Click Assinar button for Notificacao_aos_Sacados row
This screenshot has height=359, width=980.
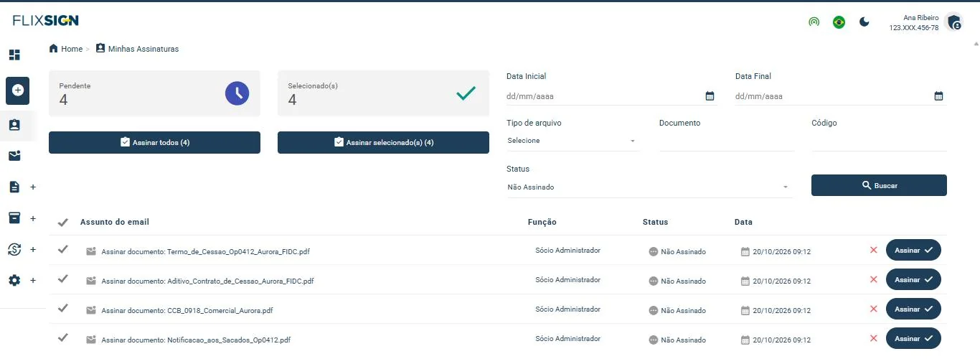coord(913,338)
